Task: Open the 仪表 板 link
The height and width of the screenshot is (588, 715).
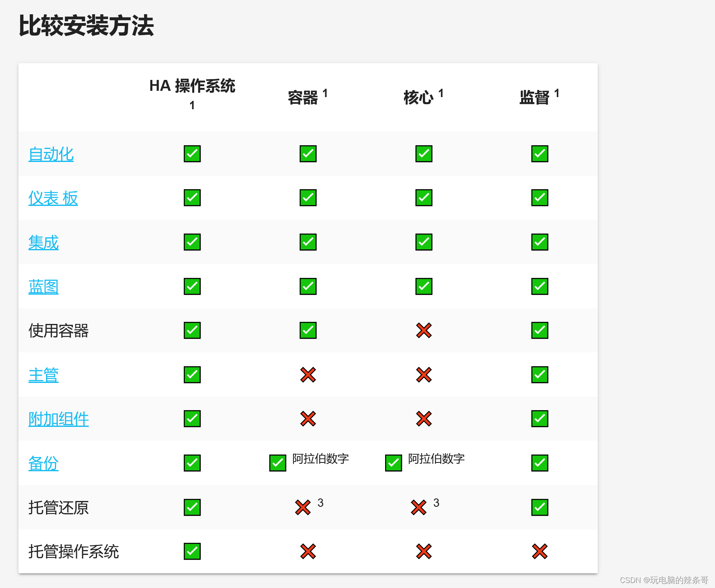Action: point(53,198)
